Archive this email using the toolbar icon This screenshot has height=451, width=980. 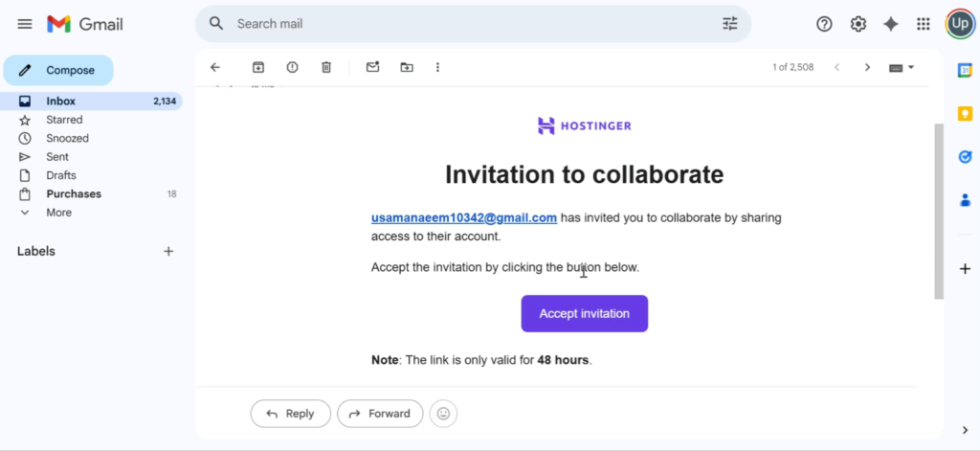pos(257,67)
